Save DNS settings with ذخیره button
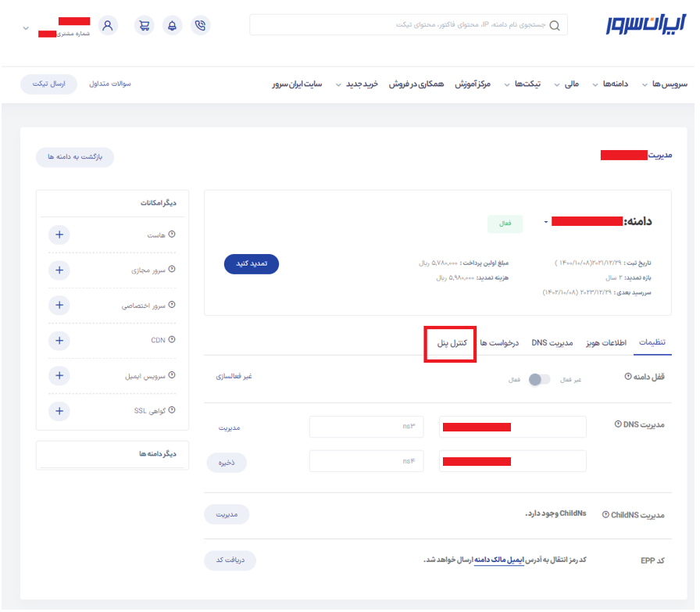The height and width of the screenshot is (612, 700). point(227,463)
